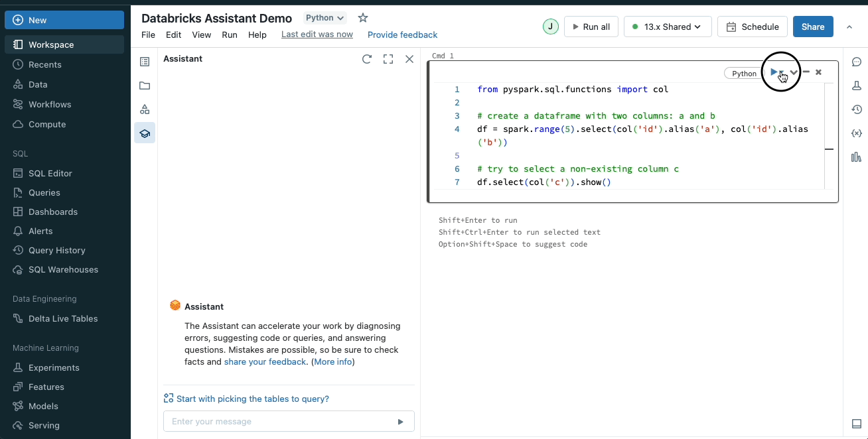Refresh the Assistant conversation
Image resolution: width=868 pixels, height=439 pixels.
pos(367,59)
